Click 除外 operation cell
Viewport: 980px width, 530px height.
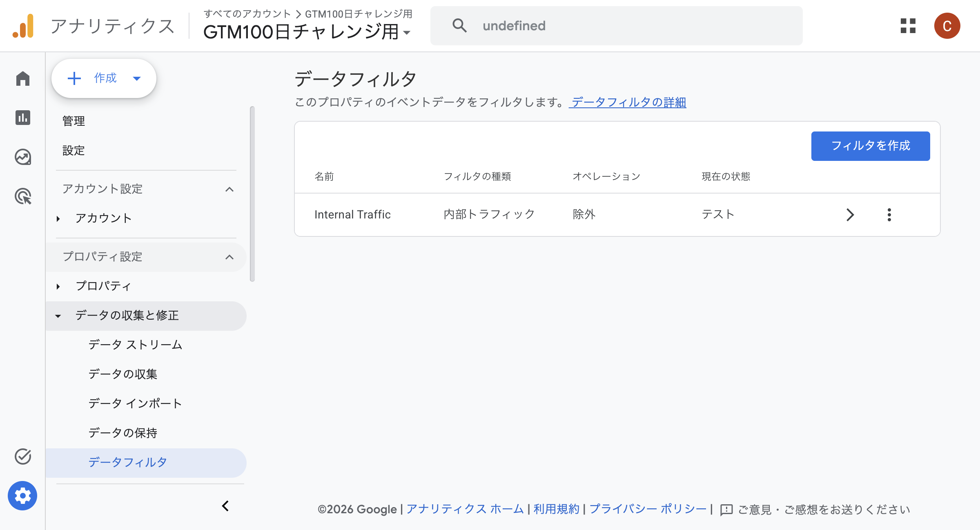(x=584, y=214)
